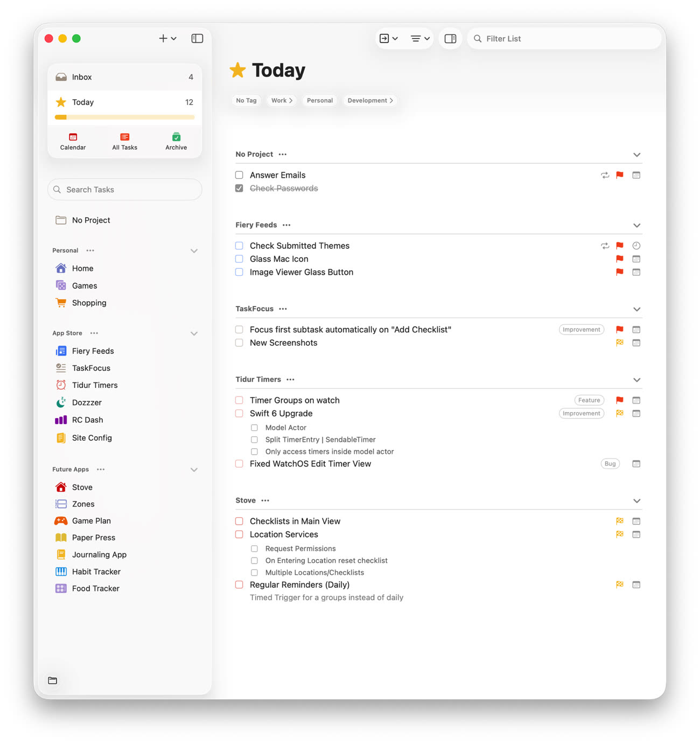
Task: Check the Model Actor subtask
Action: (x=254, y=427)
